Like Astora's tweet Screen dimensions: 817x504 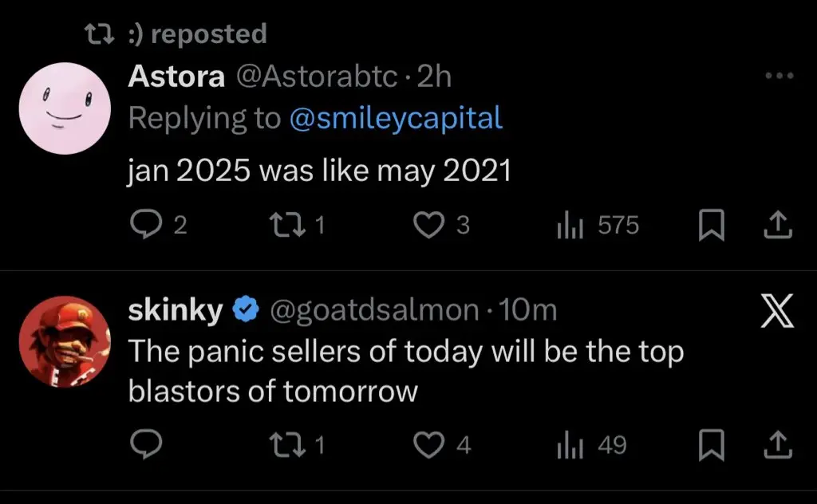tap(432, 226)
